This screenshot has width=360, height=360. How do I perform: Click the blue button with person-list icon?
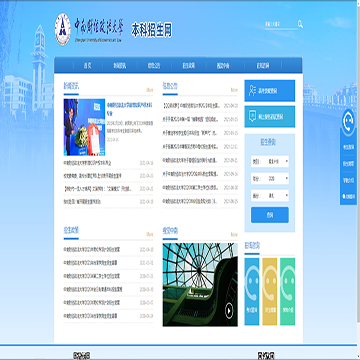(x=270, y=91)
